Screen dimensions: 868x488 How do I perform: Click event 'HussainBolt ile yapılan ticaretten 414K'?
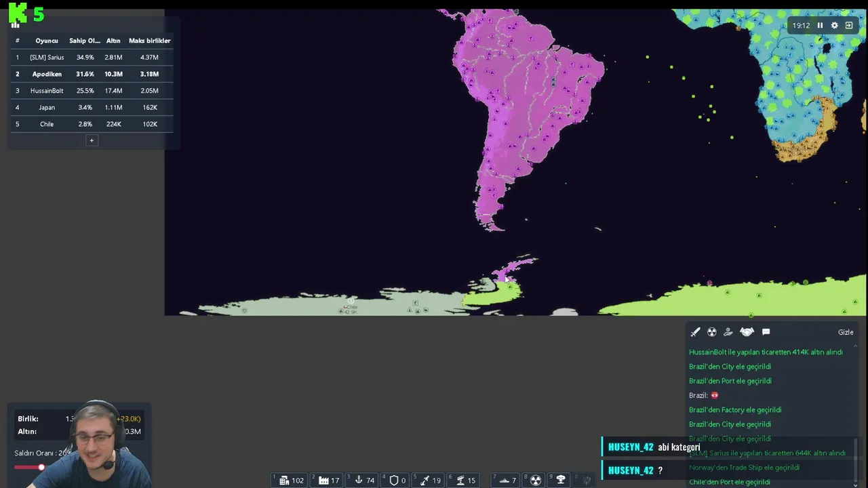(766, 352)
